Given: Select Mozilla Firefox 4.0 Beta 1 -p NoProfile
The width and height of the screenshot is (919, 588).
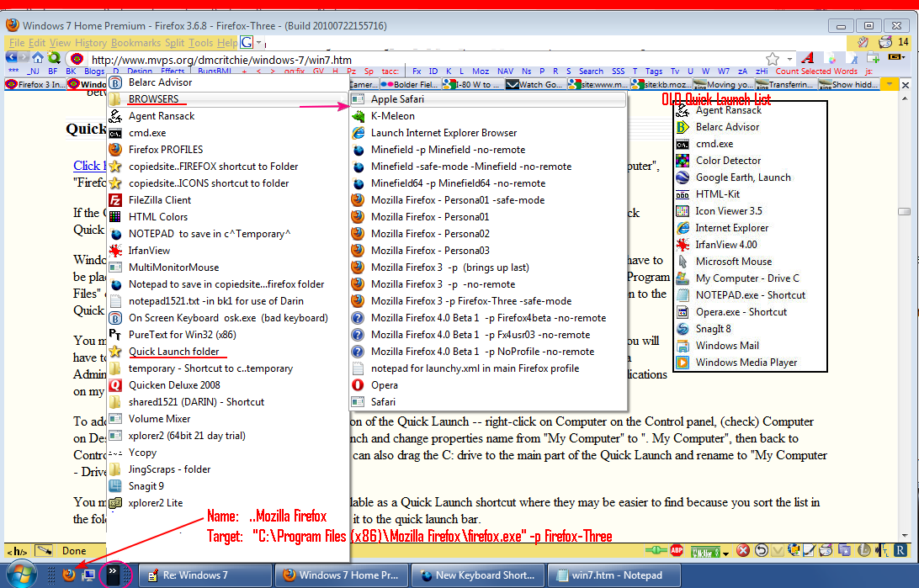Looking at the screenshot, I should (x=487, y=352).
